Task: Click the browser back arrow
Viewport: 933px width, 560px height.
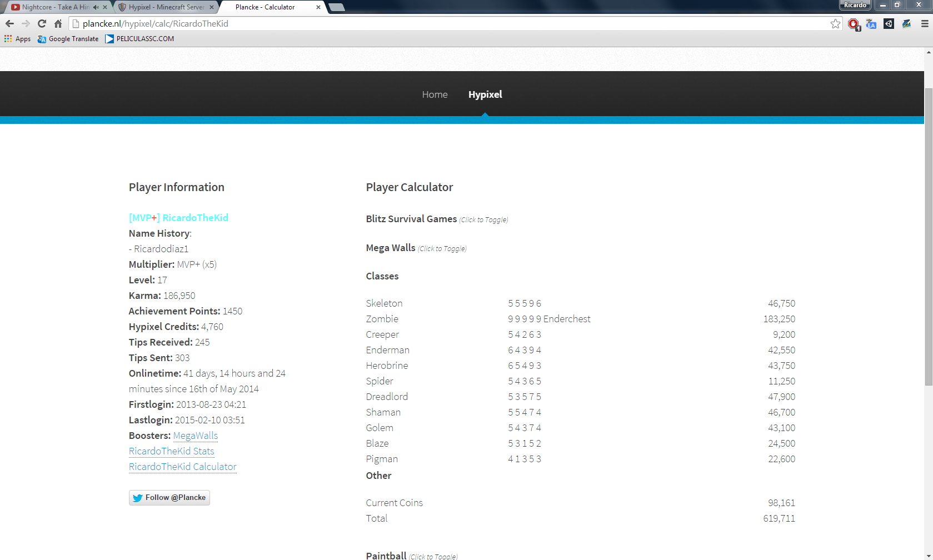Action: (x=9, y=23)
